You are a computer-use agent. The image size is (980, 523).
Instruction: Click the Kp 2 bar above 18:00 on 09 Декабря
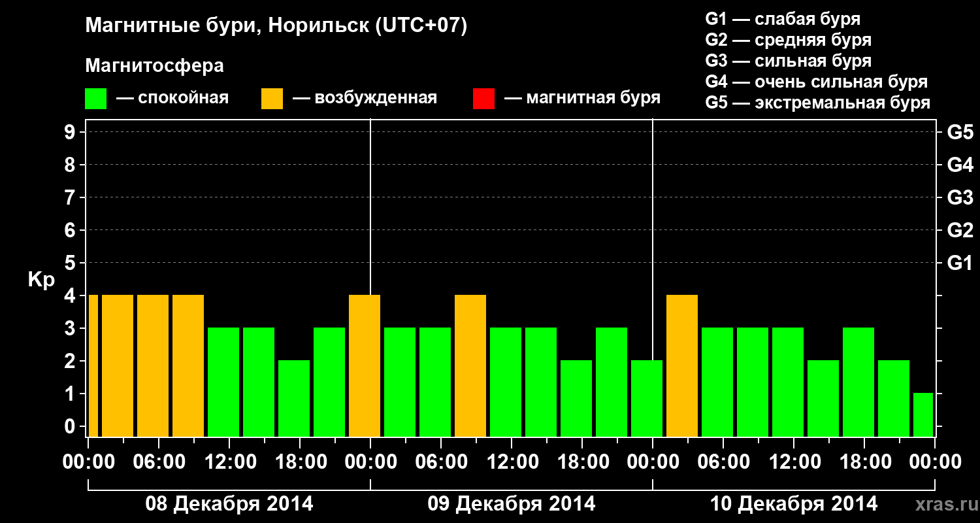pos(576,399)
